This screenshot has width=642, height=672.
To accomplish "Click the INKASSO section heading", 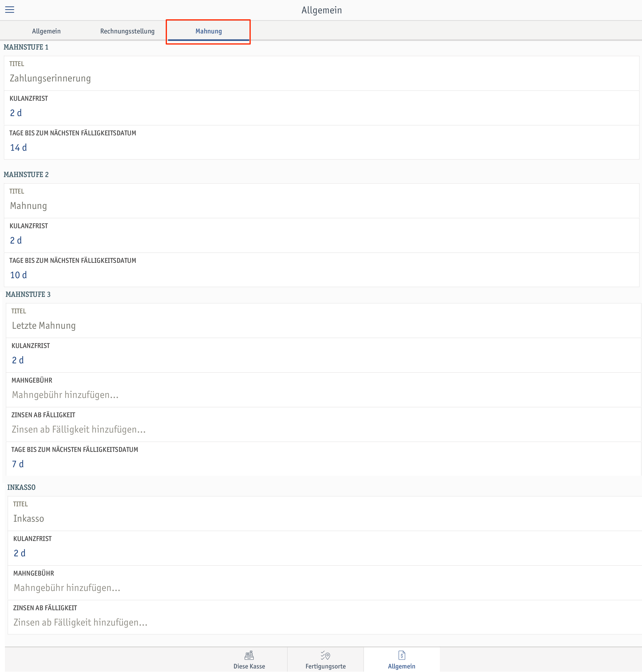I will (x=21, y=487).
